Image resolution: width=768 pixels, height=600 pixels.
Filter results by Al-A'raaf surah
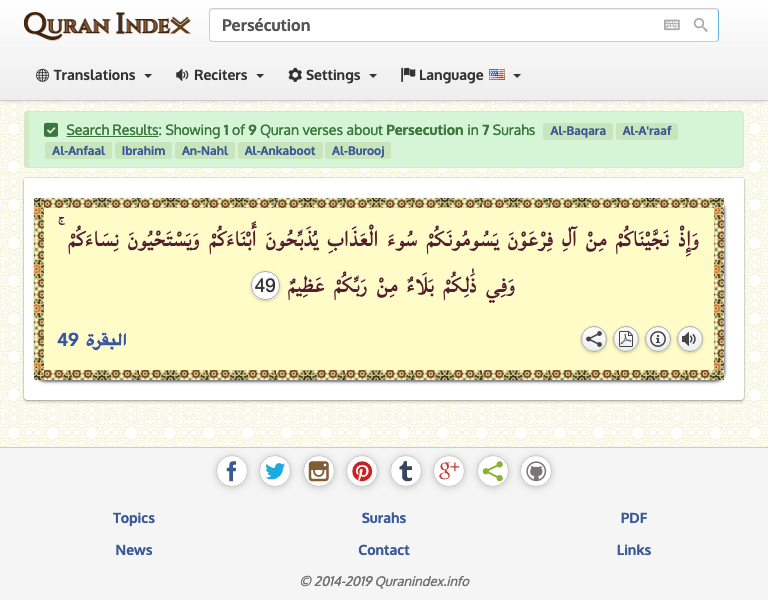click(647, 131)
